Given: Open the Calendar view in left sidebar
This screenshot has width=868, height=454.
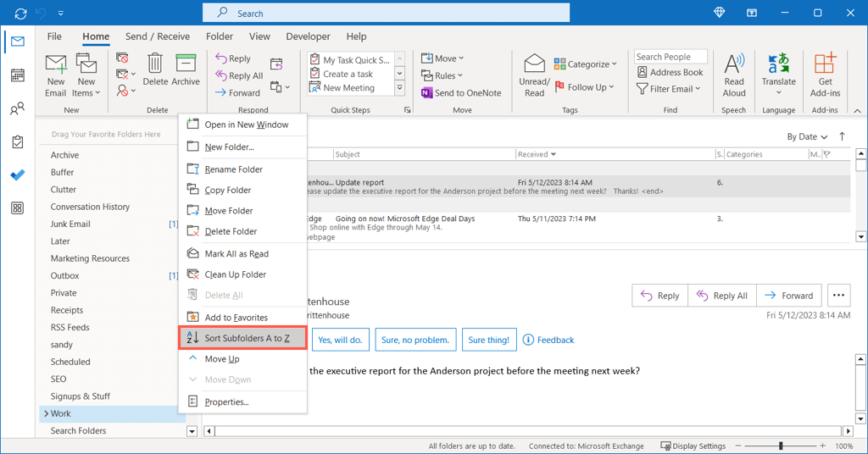Looking at the screenshot, I should [x=17, y=75].
